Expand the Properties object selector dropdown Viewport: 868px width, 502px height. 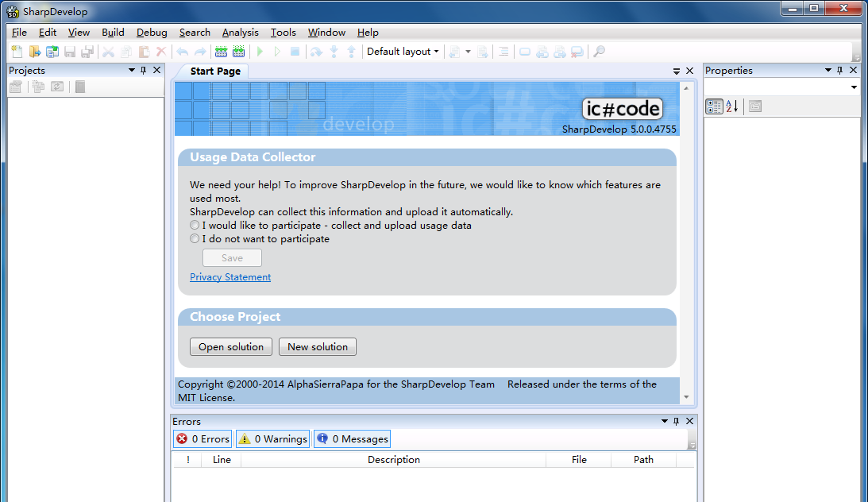coord(852,87)
